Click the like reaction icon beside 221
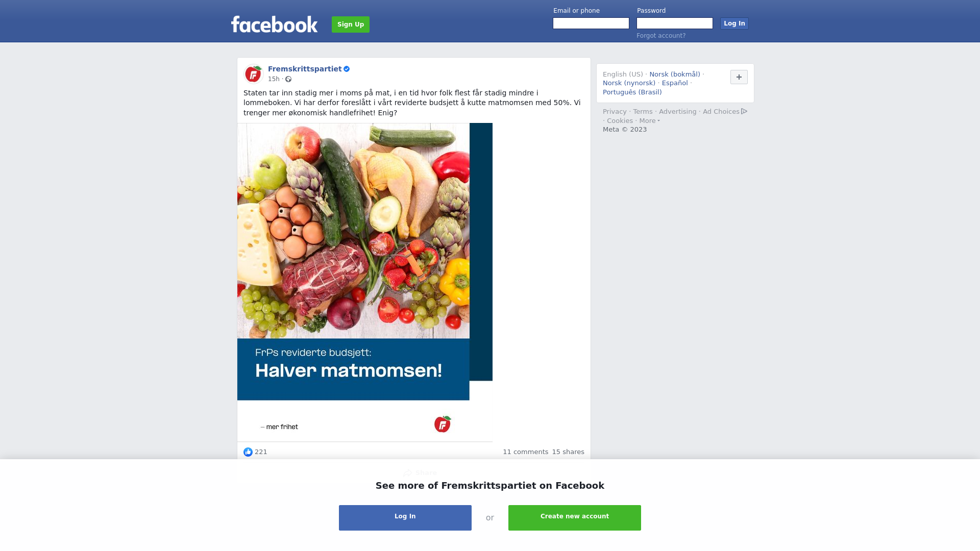The height and width of the screenshot is (551, 980). coord(248,452)
